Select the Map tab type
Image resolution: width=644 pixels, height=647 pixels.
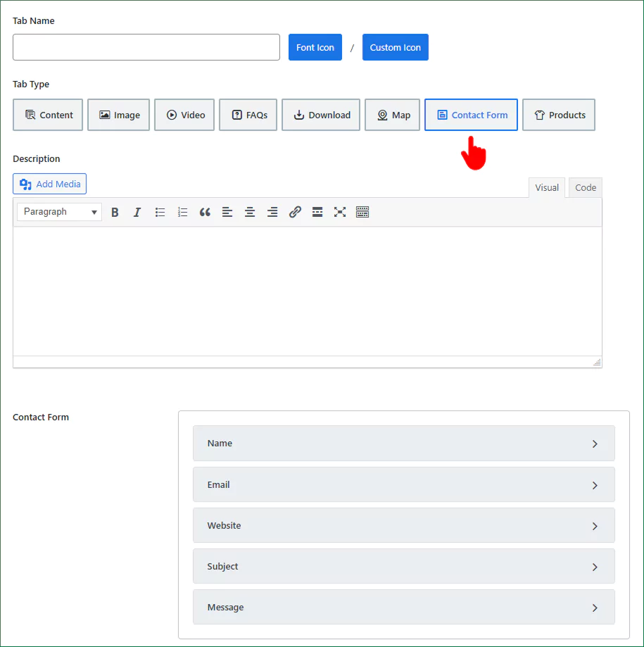(x=392, y=115)
